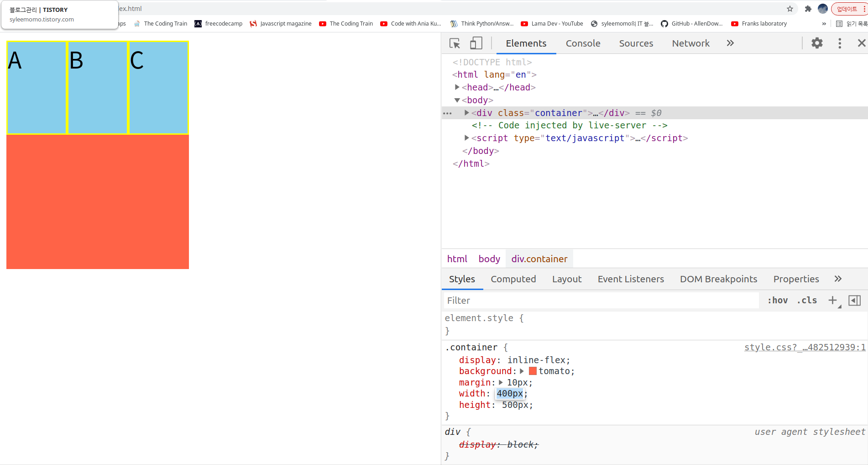Open the reading list button
Viewport: 868px width, 465px height.
(x=851, y=24)
